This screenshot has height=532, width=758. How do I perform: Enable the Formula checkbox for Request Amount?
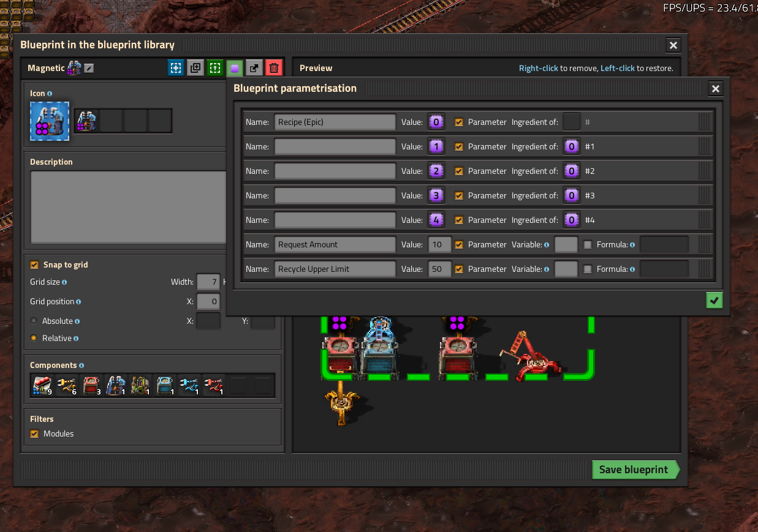[x=588, y=244]
